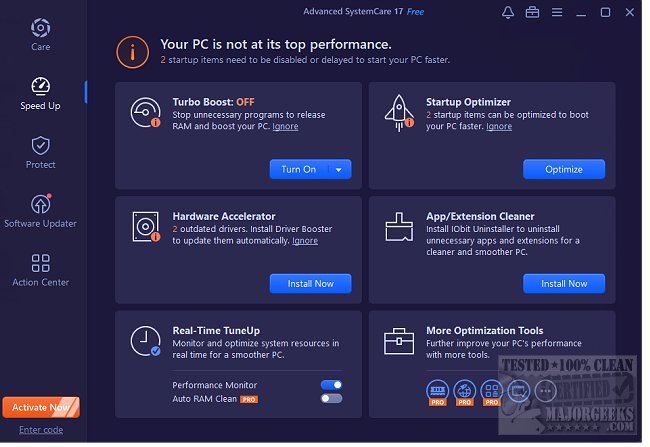Click the More Optimization Tools briefcase icon
This screenshot has height=447, width=650.
point(399,341)
